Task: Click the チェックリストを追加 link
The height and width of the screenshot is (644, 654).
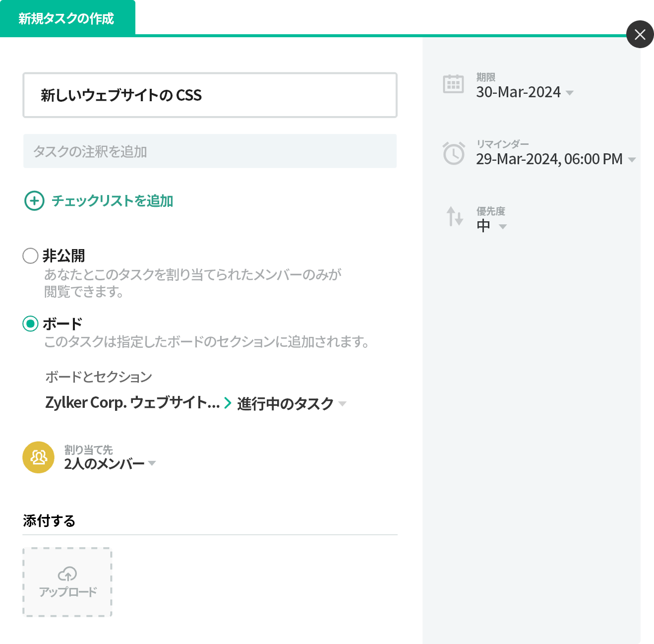Action: [113, 201]
